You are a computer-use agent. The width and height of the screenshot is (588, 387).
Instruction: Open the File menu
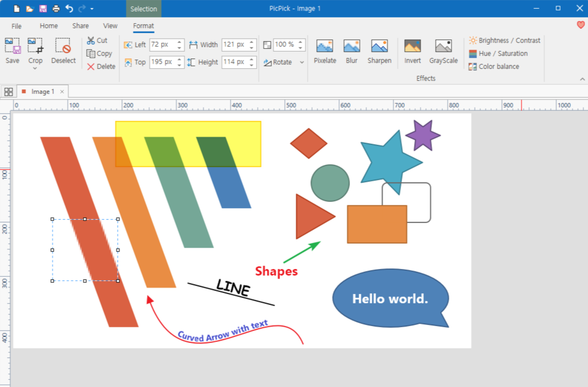pos(16,26)
